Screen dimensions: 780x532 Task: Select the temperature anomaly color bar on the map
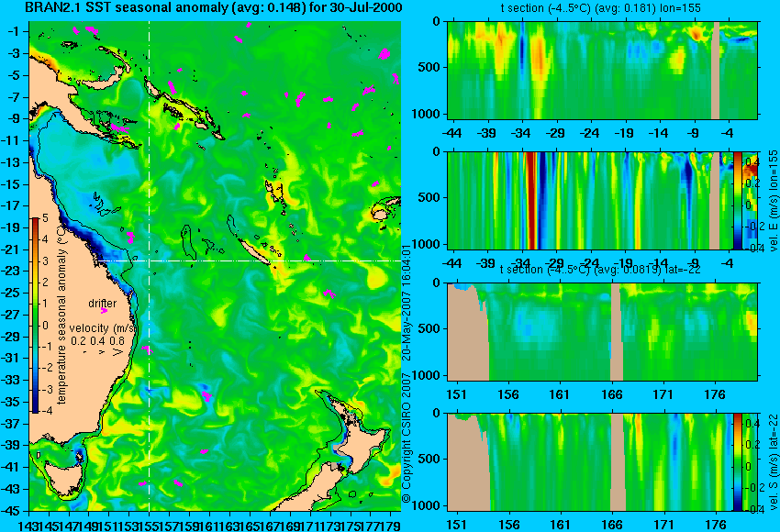pyautogui.click(x=36, y=316)
